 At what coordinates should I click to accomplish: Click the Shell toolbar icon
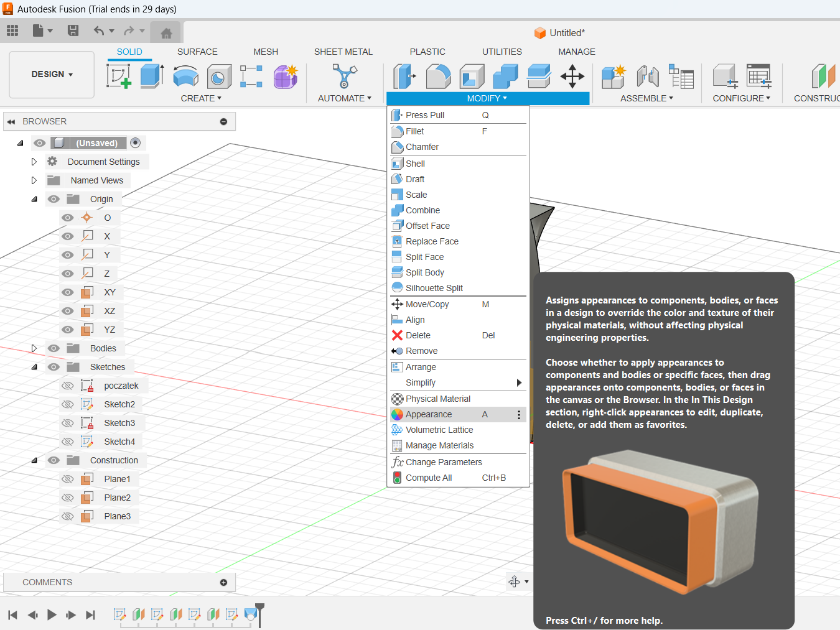coord(472,76)
